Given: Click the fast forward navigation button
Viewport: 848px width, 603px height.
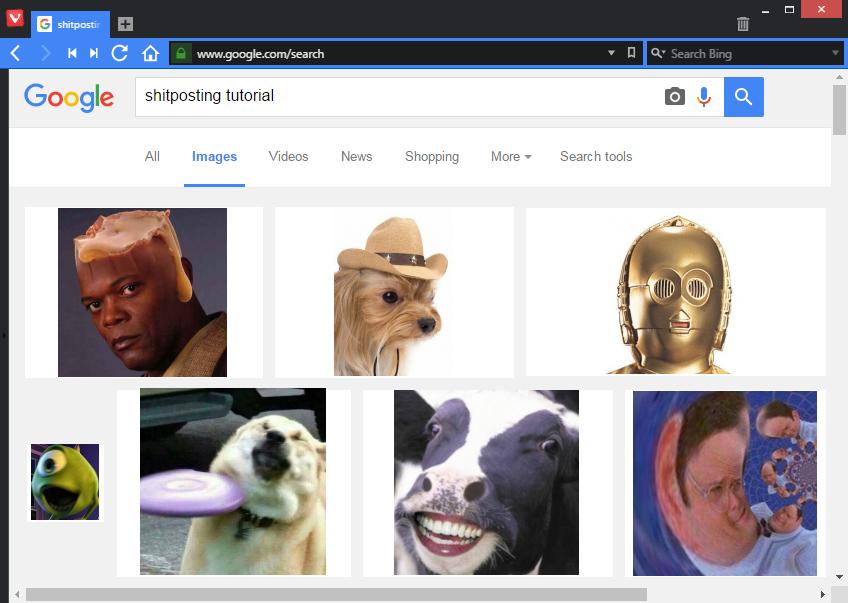Looking at the screenshot, I should (x=94, y=53).
